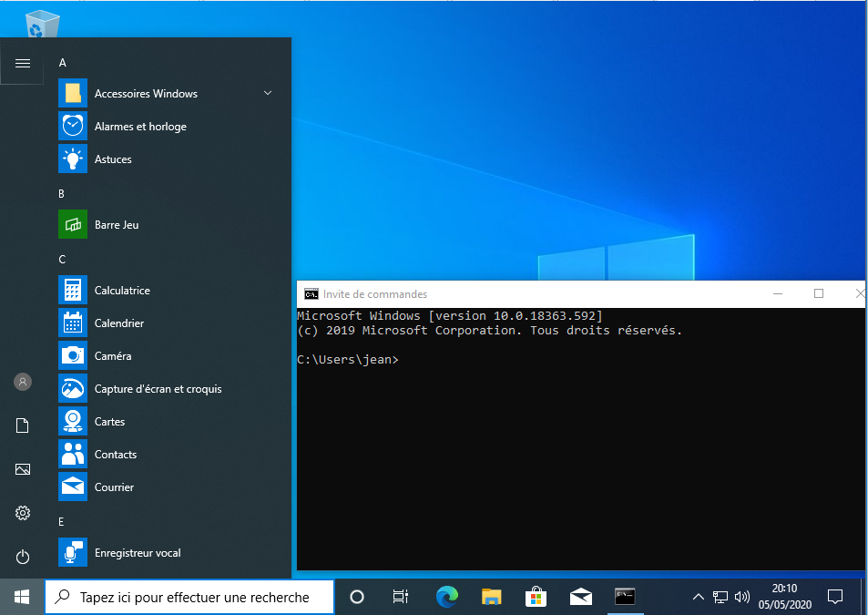Screen dimensions: 868x615
Task: Open the user account icon in Start sidebar
Action: 23,382
